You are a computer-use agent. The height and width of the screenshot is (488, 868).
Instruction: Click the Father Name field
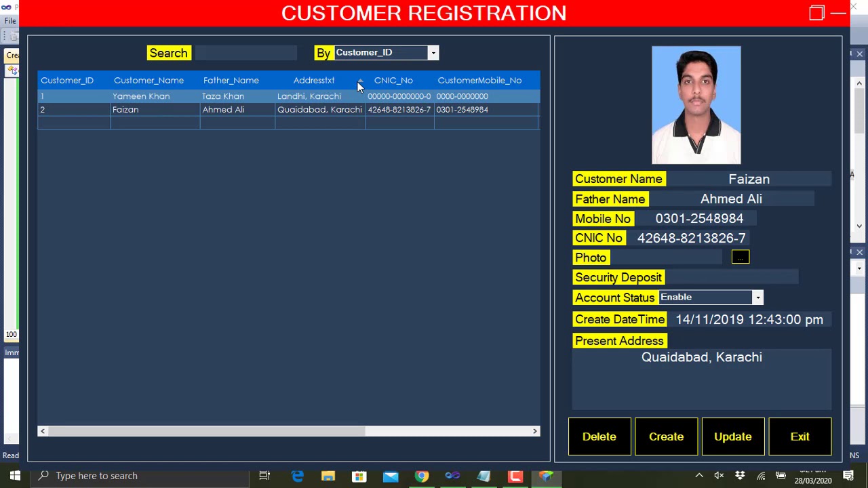click(x=732, y=199)
